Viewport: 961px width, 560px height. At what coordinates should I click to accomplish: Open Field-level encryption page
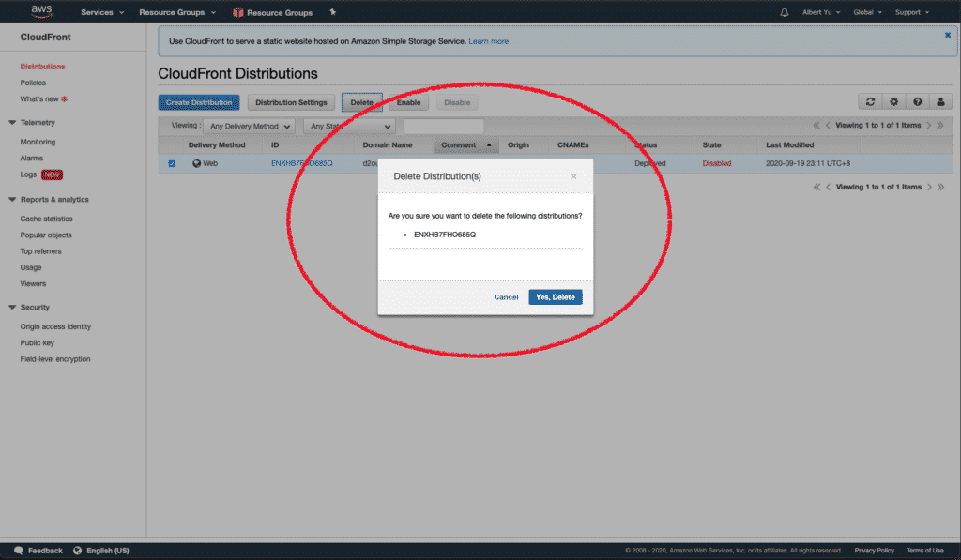55,359
